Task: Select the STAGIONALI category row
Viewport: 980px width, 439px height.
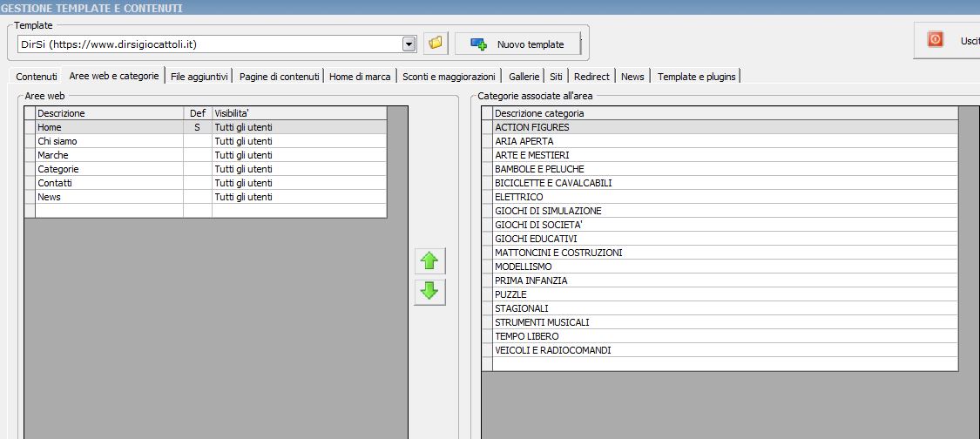Action: coord(720,308)
